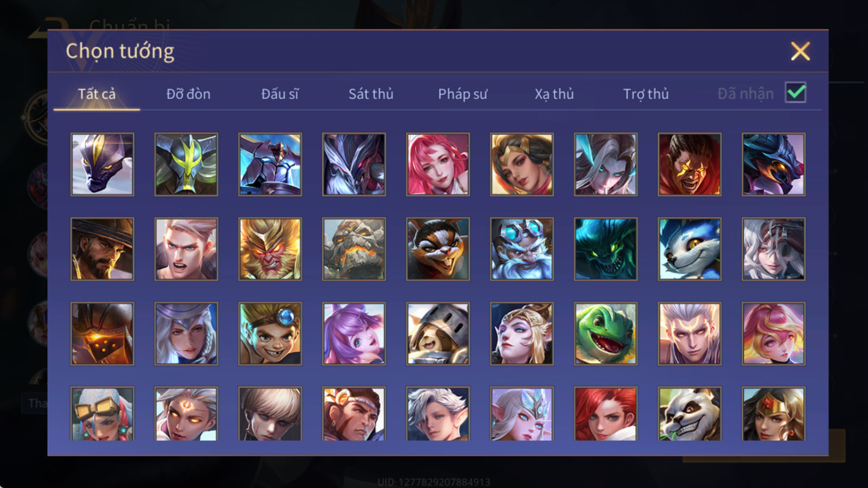The width and height of the screenshot is (868, 488).
Task: Choose the blue wolf hero portrait
Action: pyautogui.click(x=690, y=249)
